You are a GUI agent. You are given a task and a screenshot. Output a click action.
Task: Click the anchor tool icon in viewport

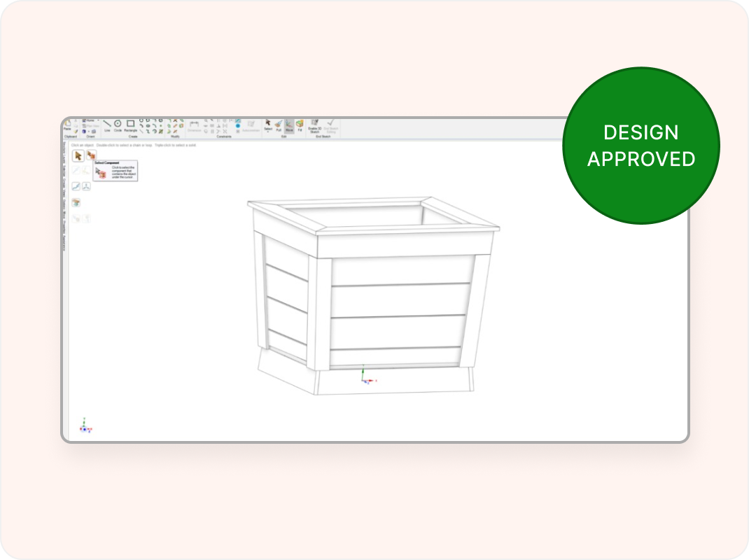pos(86,186)
